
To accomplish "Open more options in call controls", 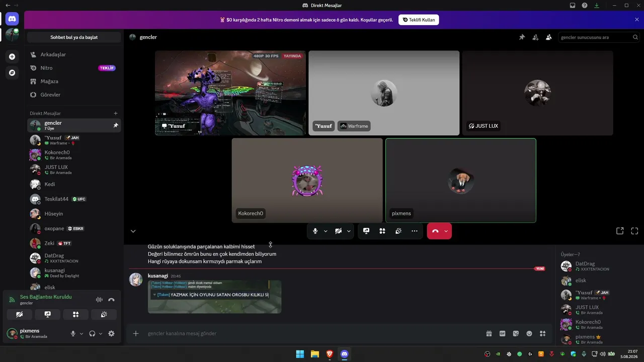I will pos(415,231).
